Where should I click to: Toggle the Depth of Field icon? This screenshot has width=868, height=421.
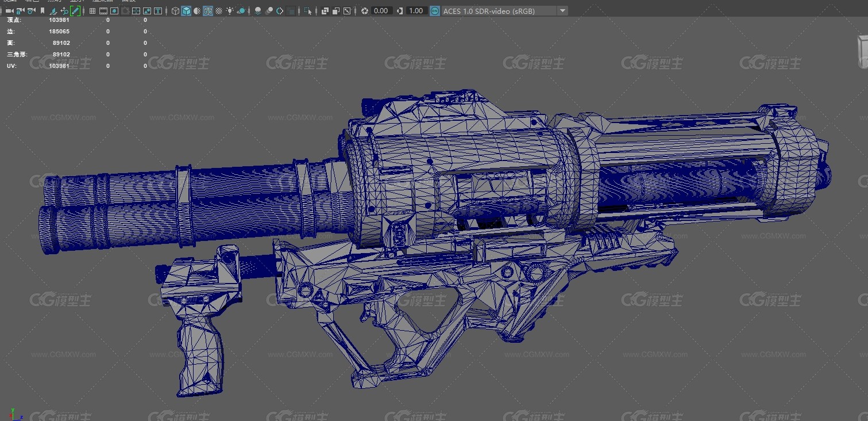(x=291, y=11)
